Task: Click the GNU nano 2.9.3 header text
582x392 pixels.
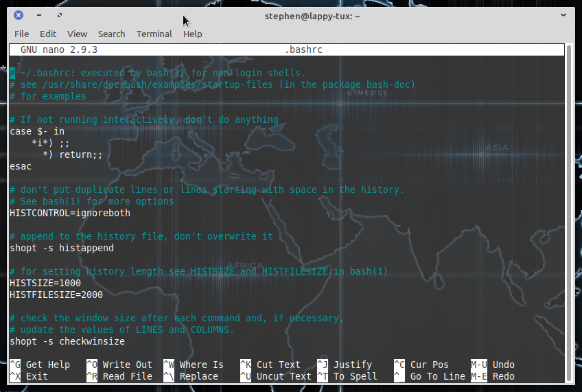Action: pos(59,49)
